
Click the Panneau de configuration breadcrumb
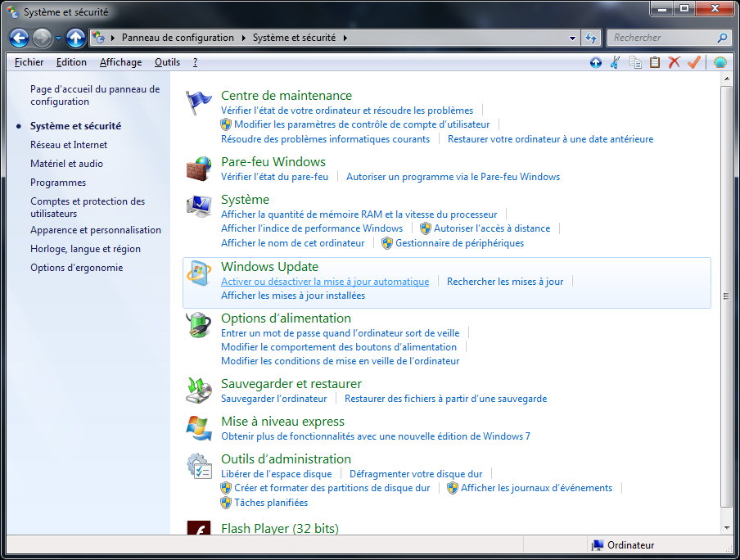click(x=178, y=38)
